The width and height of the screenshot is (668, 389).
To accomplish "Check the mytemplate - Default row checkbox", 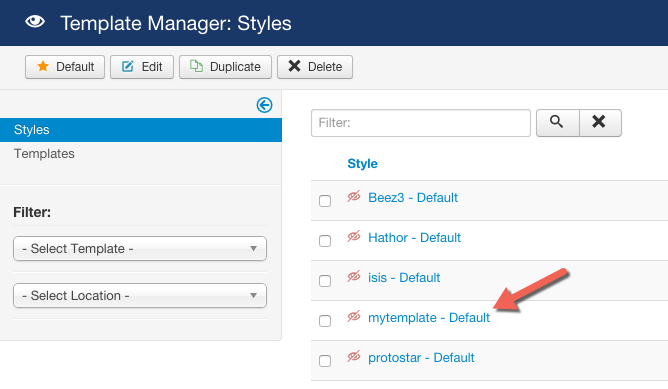I will coord(325,321).
